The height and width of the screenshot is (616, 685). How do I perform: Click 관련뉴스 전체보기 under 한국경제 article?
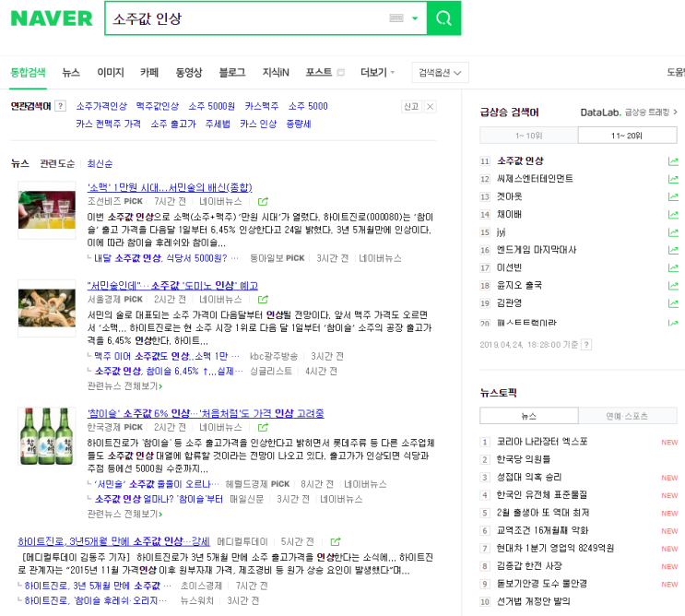[x=125, y=515]
